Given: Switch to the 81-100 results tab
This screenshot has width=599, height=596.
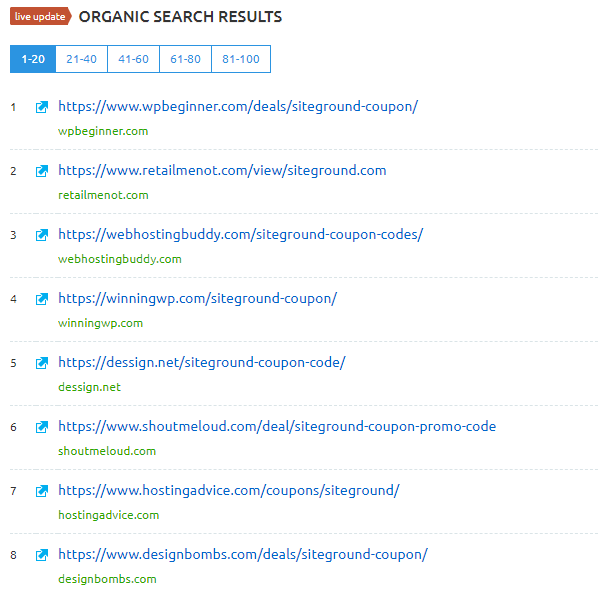Looking at the screenshot, I should 241,59.
